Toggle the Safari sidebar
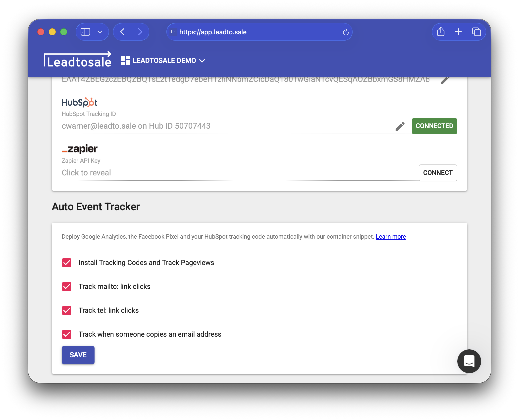This screenshot has width=519, height=420. [x=85, y=32]
